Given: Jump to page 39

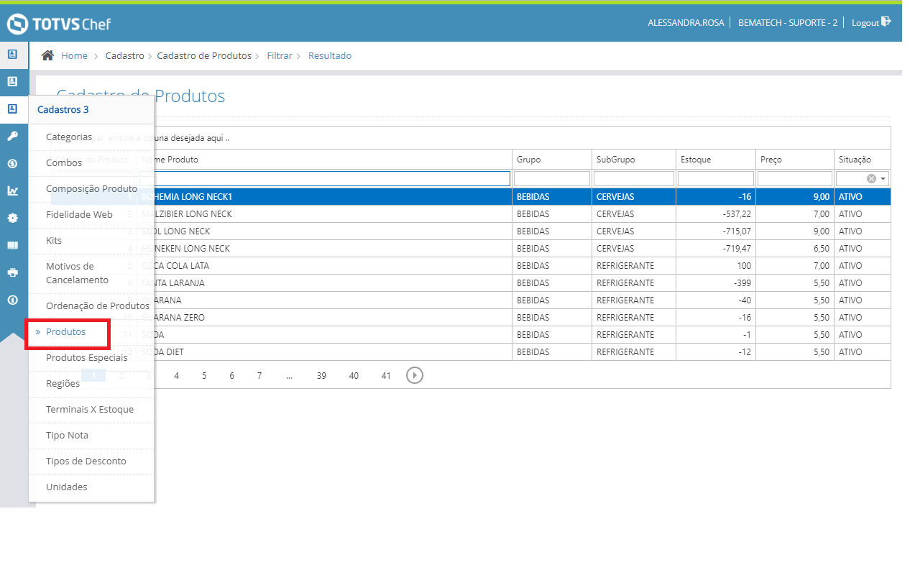Looking at the screenshot, I should [321, 375].
